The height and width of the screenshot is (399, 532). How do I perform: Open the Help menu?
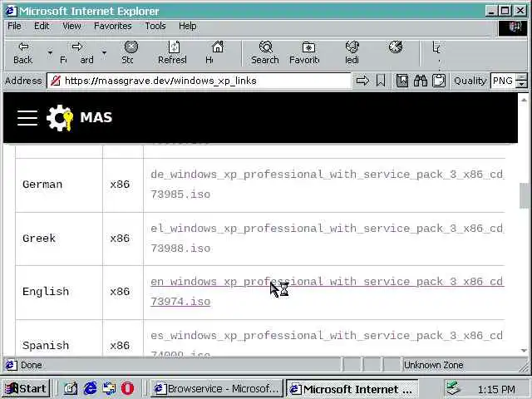tap(187, 26)
